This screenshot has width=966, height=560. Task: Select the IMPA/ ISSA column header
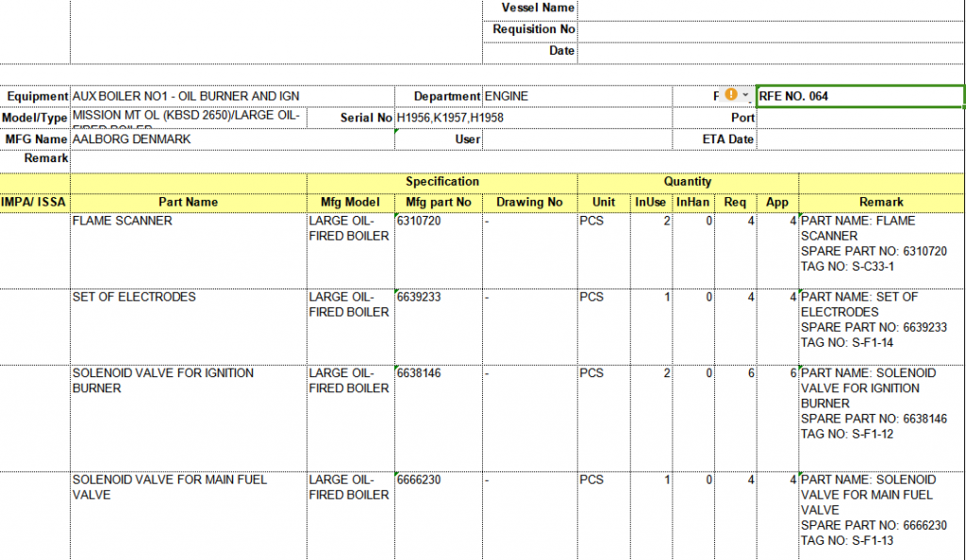tap(34, 202)
